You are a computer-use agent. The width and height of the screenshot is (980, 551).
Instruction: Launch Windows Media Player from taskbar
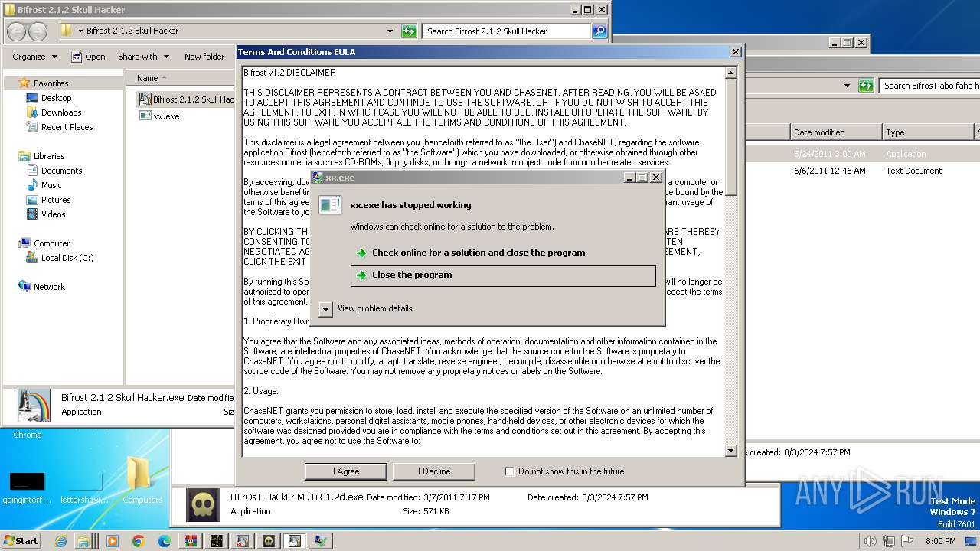coord(113,541)
